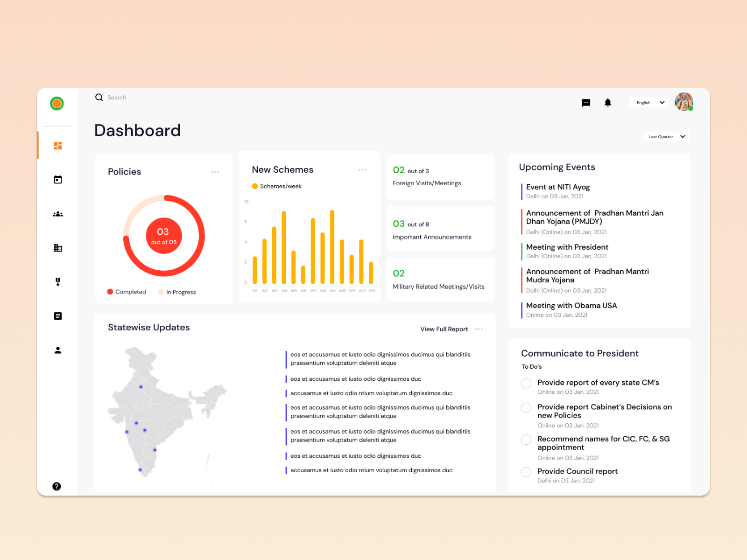Click the building/organization sidebar icon

coord(57,248)
